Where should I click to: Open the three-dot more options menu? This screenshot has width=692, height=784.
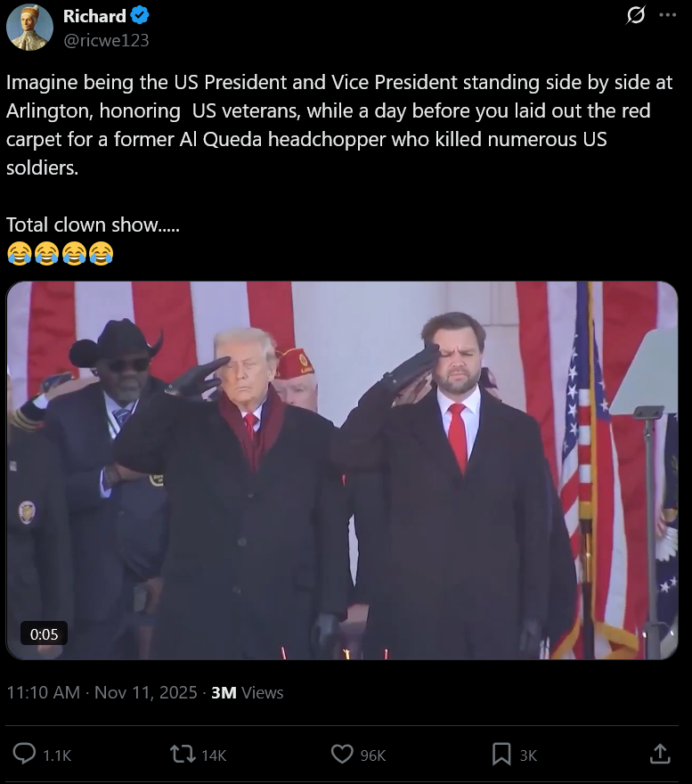click(667, 15)
